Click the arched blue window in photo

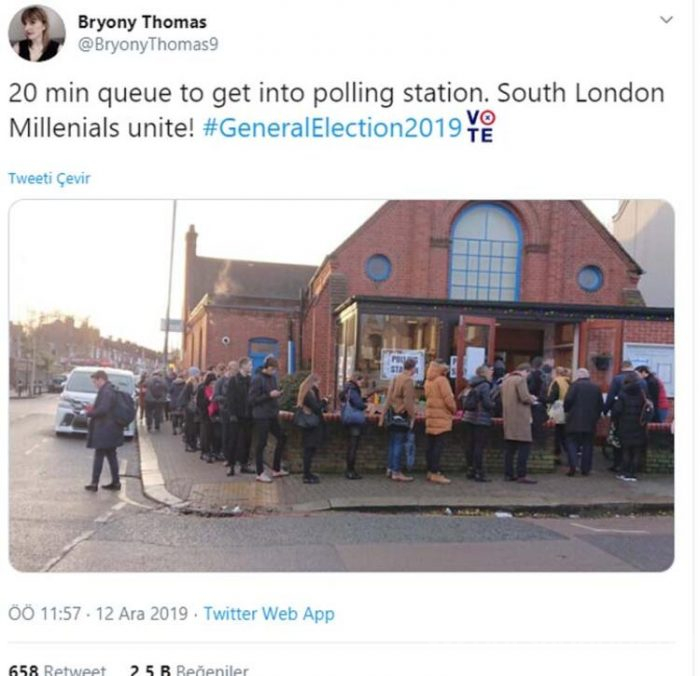click(x=485, y=252)
